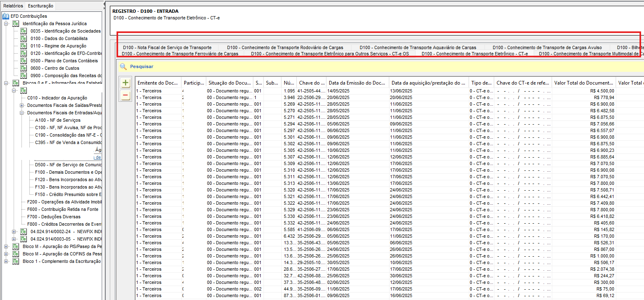This screenshot has width=644, height=300.
Task: Sort by Data da Emissão do Documento column header
Action: pos(357,83)
